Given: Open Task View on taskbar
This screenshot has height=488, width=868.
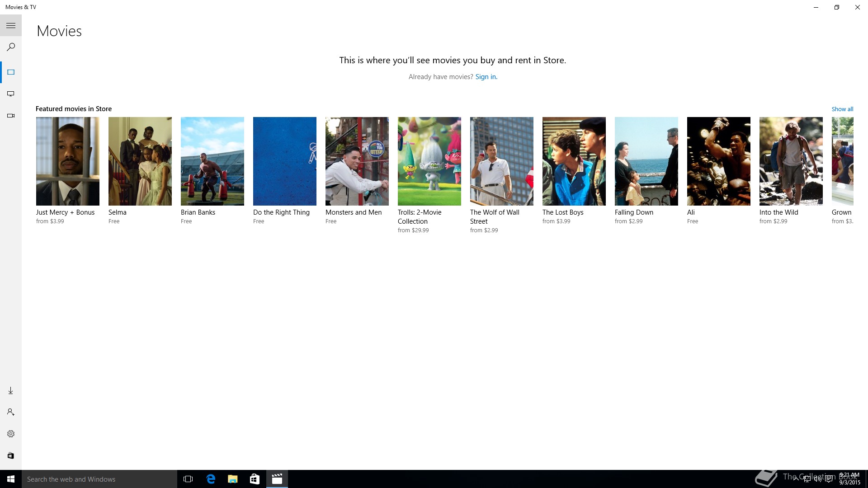Looking at the screenshot, I should [x=188, y=479].
